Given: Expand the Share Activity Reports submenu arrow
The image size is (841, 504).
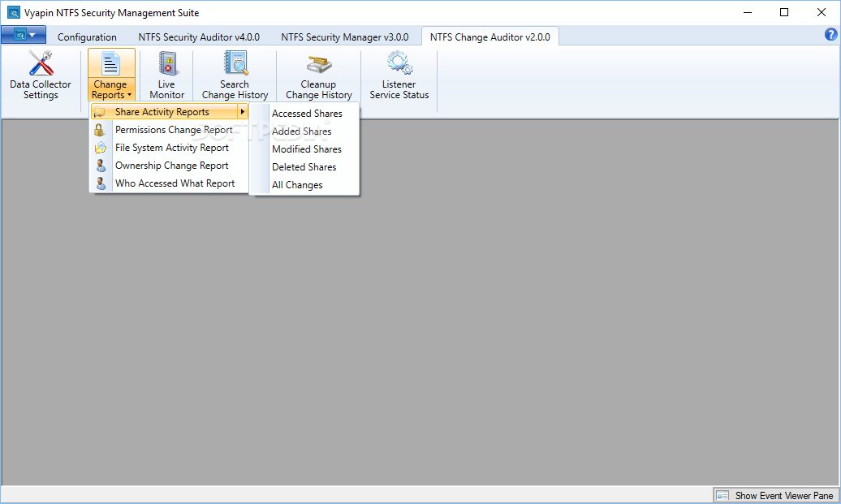Looking at the screenshot, I should click(x=243, y=111).
